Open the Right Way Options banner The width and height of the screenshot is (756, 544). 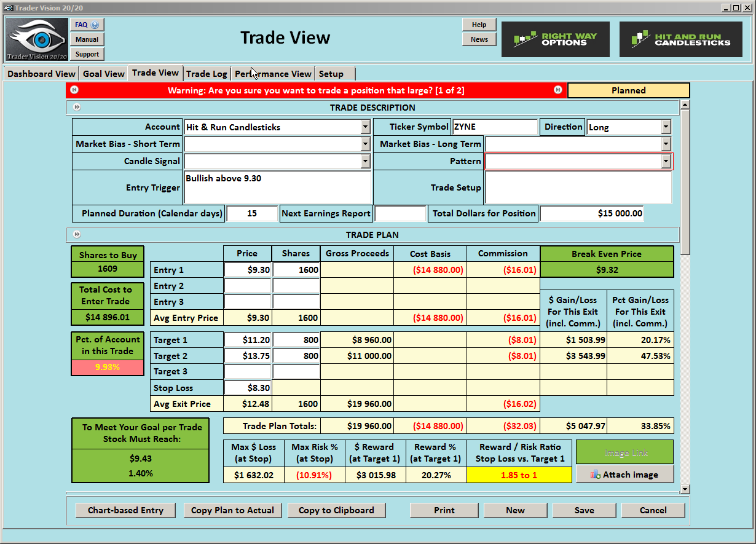(x=555, y=39)
